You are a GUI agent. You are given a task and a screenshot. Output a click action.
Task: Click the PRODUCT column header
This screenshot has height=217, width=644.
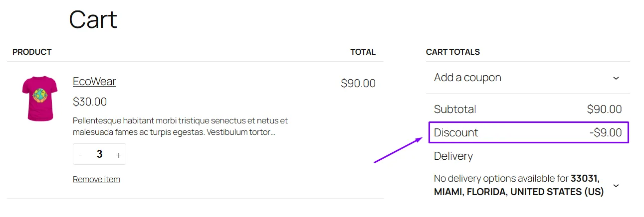pyautogui.click(x=32, y=52)
